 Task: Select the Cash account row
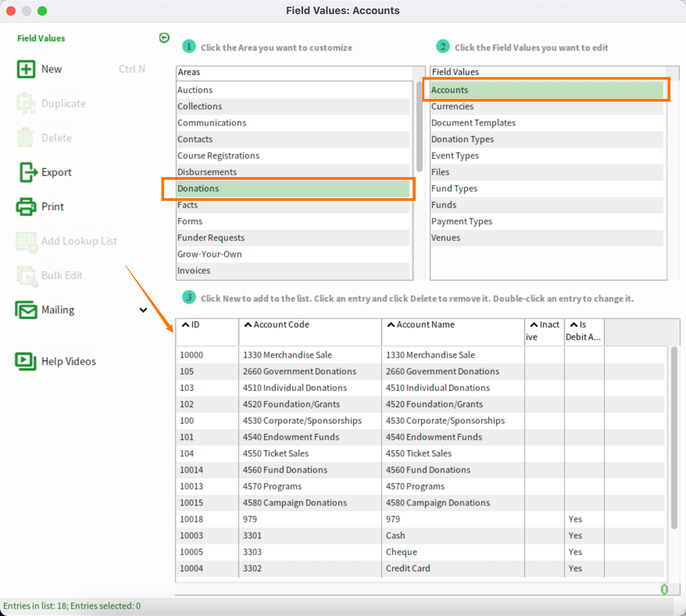coord(395,535)
